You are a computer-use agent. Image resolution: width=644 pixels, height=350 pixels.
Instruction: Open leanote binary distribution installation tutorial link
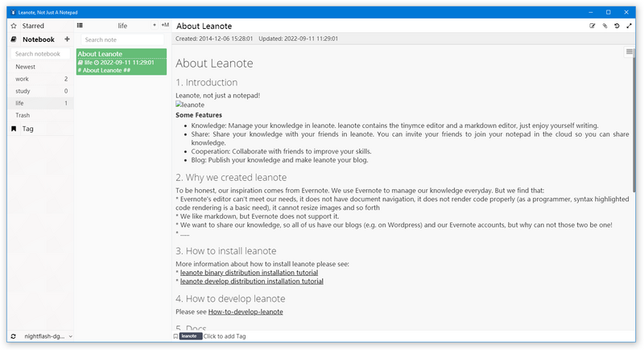(x=249, y=273)
